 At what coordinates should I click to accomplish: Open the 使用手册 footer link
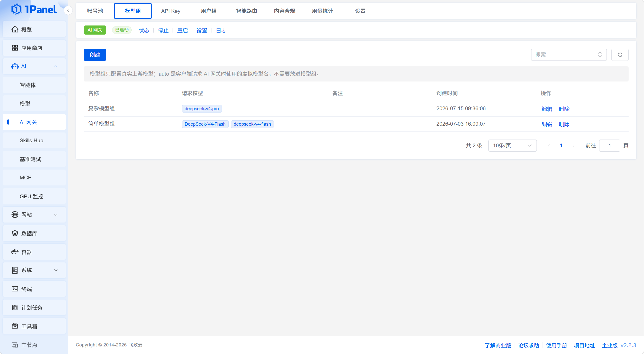(556, 345)
